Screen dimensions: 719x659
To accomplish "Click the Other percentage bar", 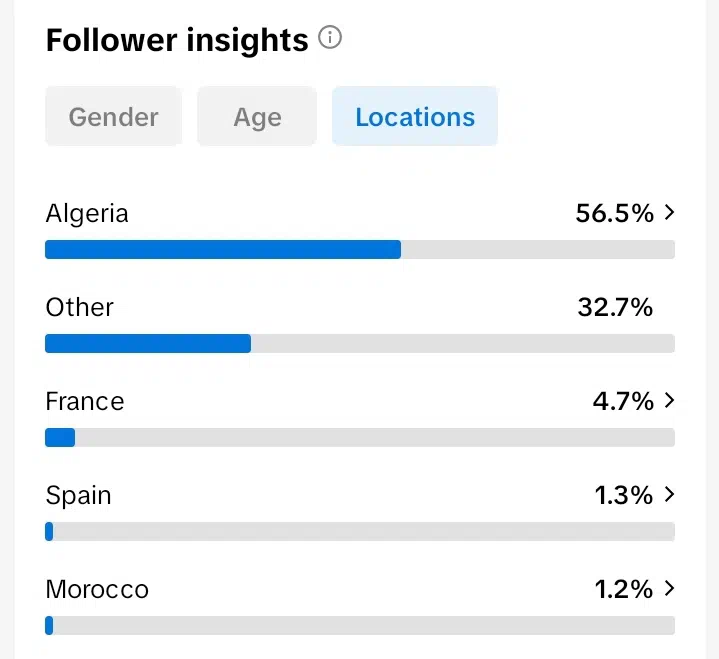I will coord(360,343).
